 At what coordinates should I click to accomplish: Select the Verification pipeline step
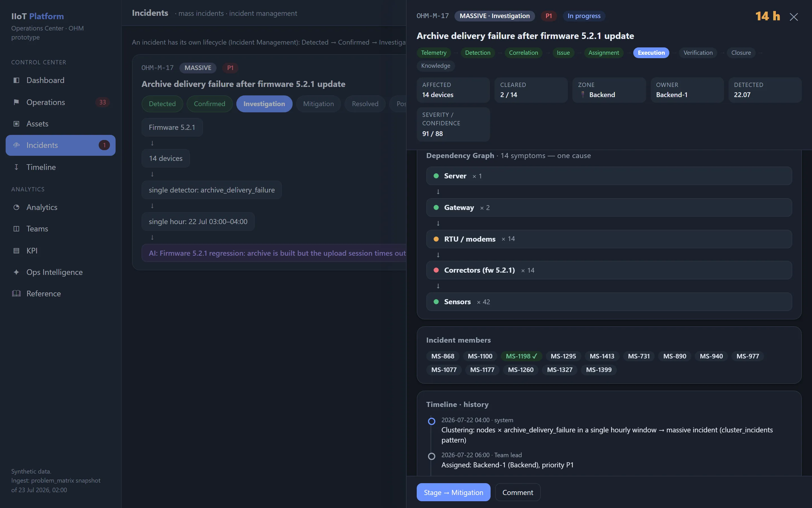pyautogui.click(x=698, y=53)
